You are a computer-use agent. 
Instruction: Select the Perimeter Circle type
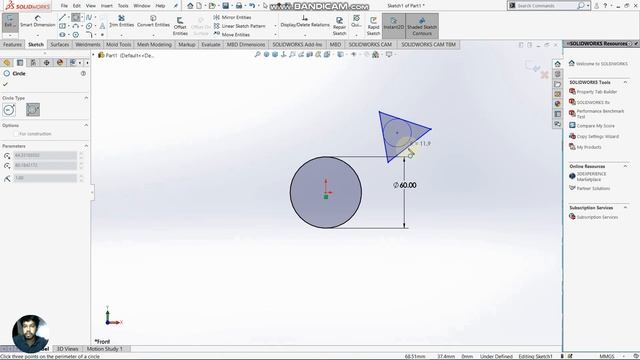[33, 109]
